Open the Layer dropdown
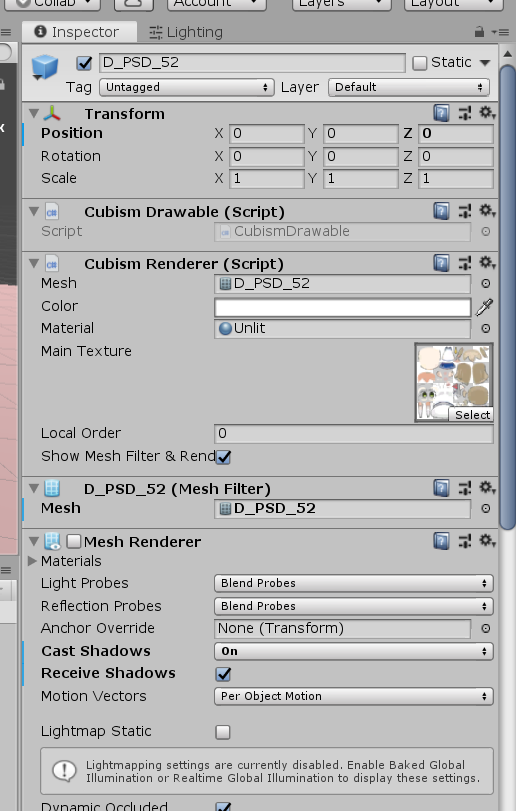The height and width of the screenshot is (811, 516). pyautogui.click(x=408, y=87)
